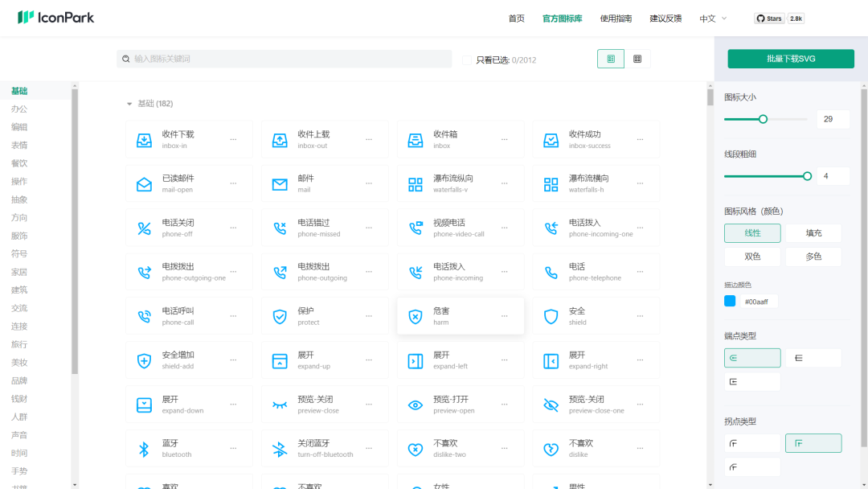Choose the butt line cap type

click(813, 358)
